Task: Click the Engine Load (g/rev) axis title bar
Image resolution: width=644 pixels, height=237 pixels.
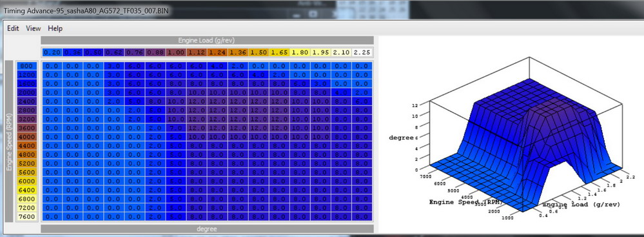Action: point(207,40)
